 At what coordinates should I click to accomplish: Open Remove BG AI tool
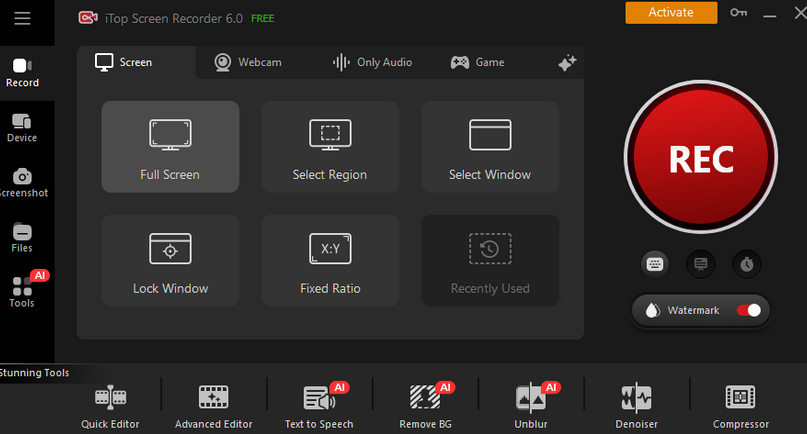[426, 407]
